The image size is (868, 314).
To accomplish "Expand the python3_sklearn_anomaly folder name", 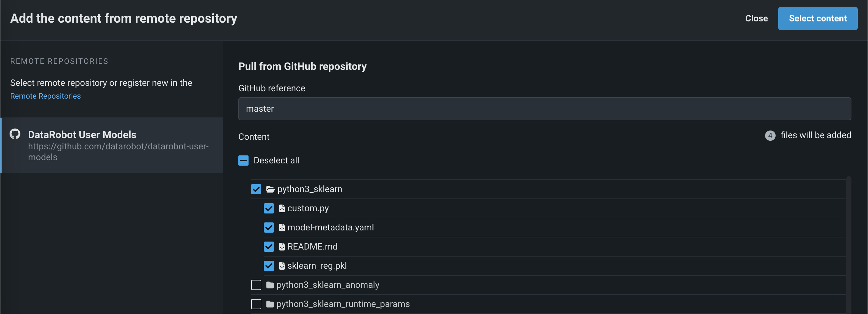I will click(x=328, y=285).
